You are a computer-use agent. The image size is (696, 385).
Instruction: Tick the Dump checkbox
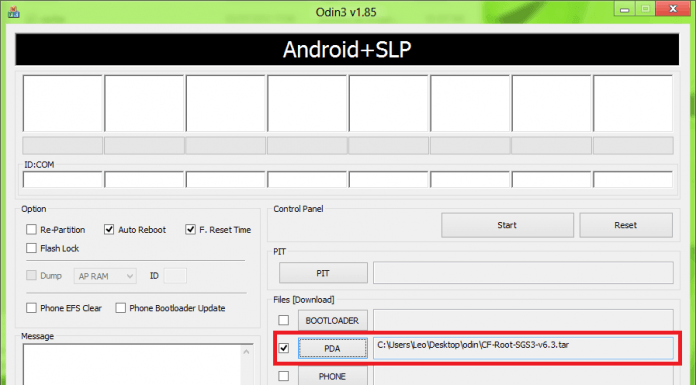click(x=31, y=275)
